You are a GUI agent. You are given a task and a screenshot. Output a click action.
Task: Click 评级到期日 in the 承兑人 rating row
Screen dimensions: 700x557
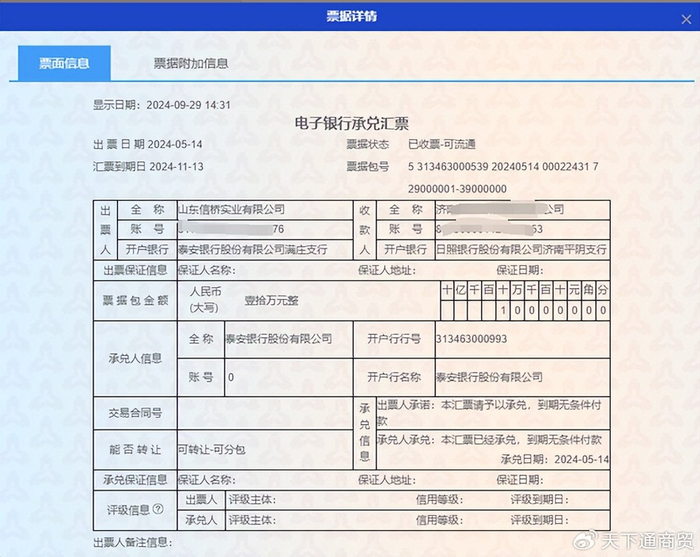click(540, 520)
